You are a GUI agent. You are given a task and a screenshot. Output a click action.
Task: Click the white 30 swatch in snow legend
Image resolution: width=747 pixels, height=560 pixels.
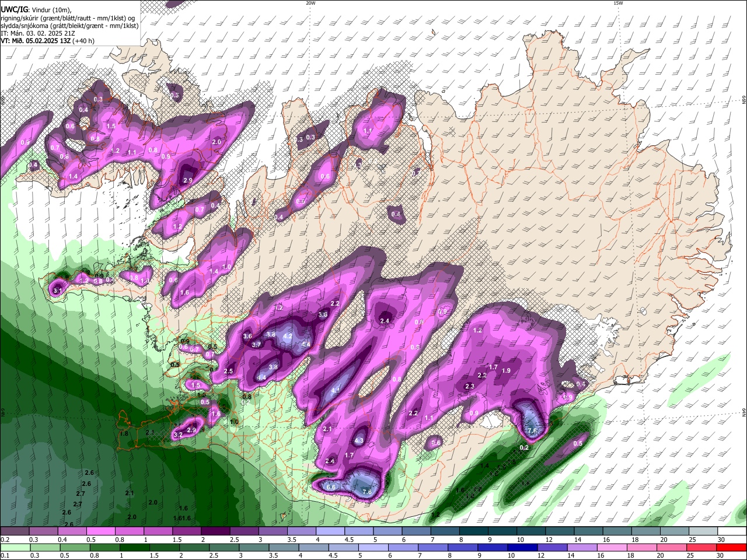[x=732, y=531]
